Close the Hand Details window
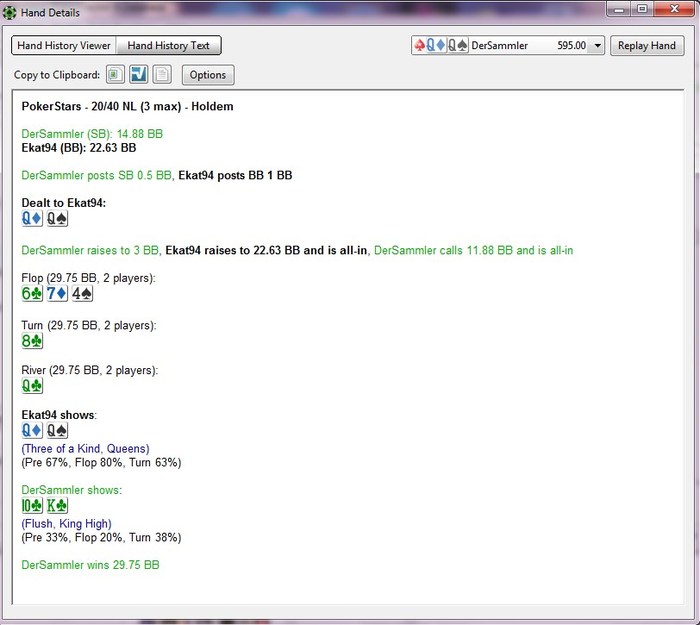 pos(674,9)
